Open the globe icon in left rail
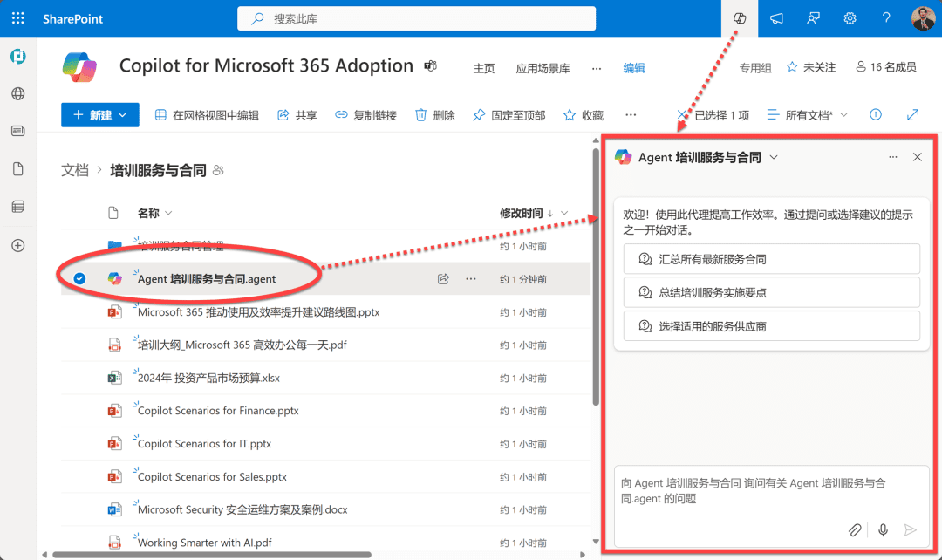This screenshot has width=942, height=560. pyautogui.click(x=18, y=93)
